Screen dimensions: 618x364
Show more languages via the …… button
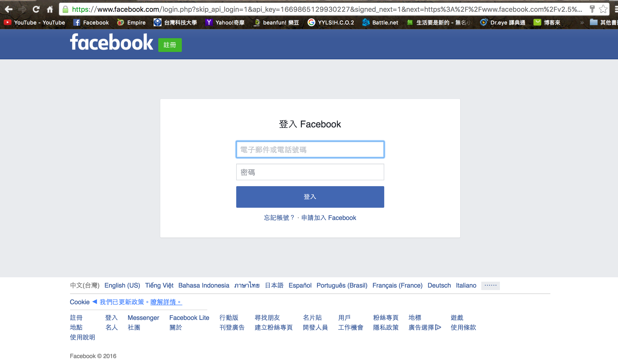click(x=490, y=285)
